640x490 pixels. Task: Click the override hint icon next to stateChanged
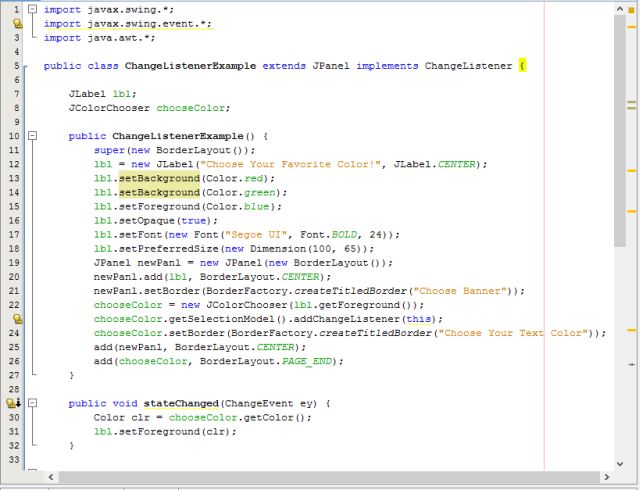13,403
